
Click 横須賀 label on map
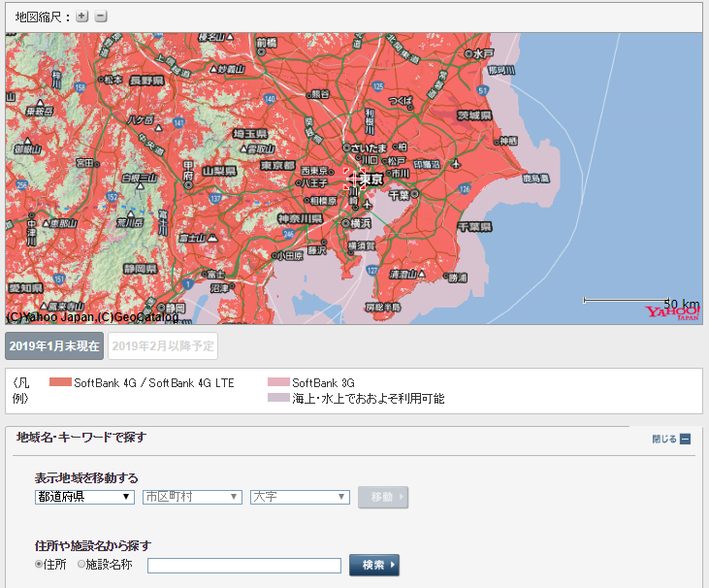point(361,245)
